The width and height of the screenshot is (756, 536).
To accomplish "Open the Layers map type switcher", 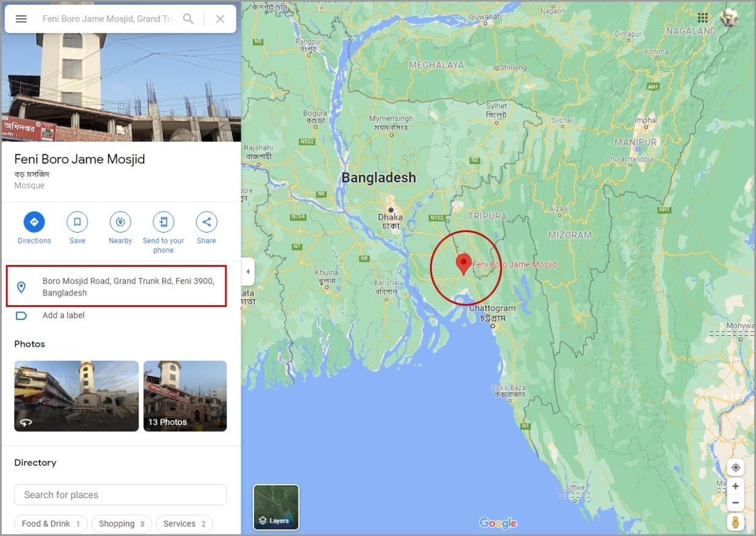I will click(276, 507).
